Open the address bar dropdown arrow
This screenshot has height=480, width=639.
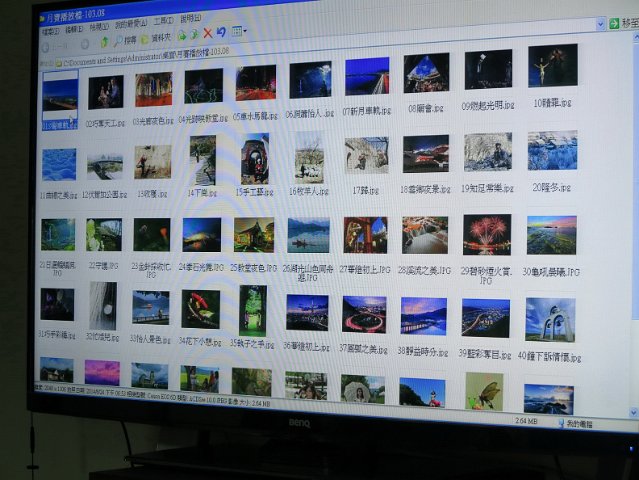pos(600,24)
